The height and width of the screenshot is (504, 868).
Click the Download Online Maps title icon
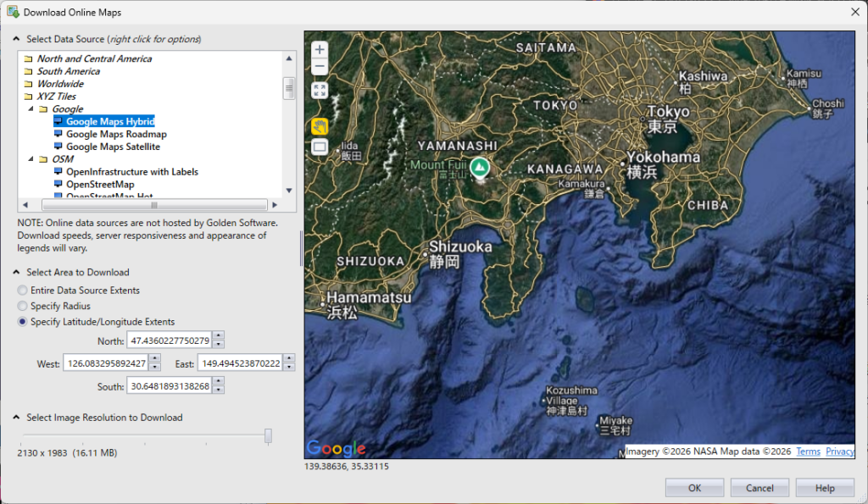point(13,12)
